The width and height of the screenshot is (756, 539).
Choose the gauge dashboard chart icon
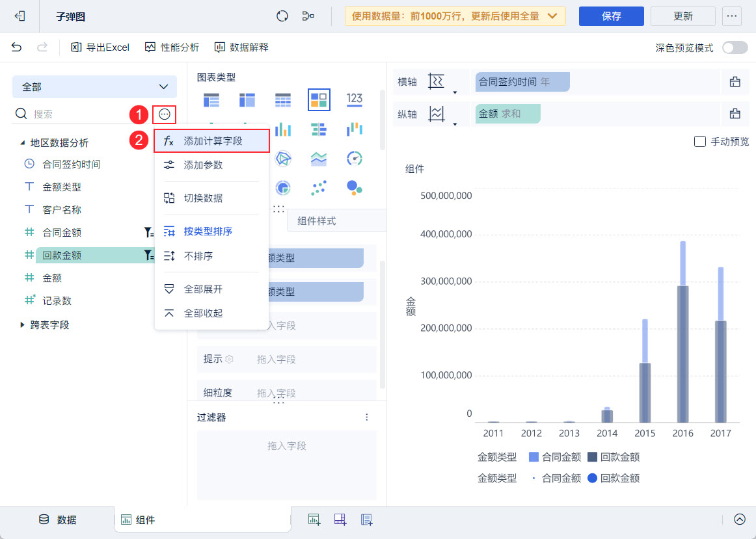[355, 159]
